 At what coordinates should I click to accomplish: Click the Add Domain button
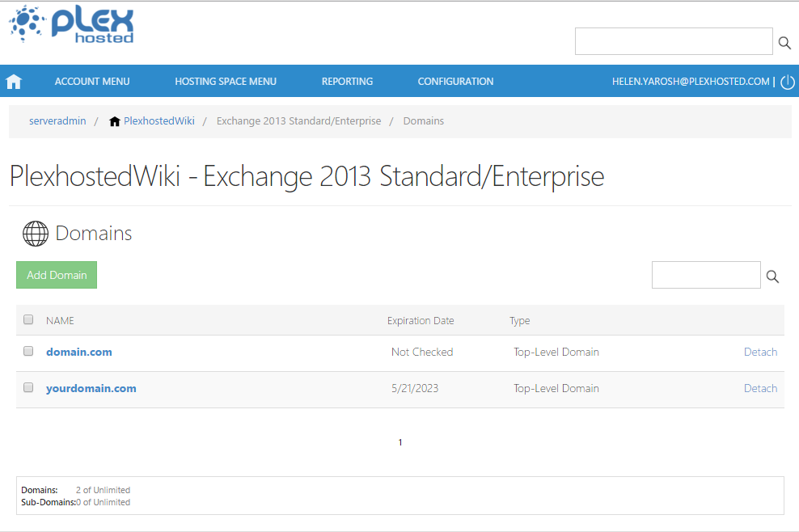(57, 275)
